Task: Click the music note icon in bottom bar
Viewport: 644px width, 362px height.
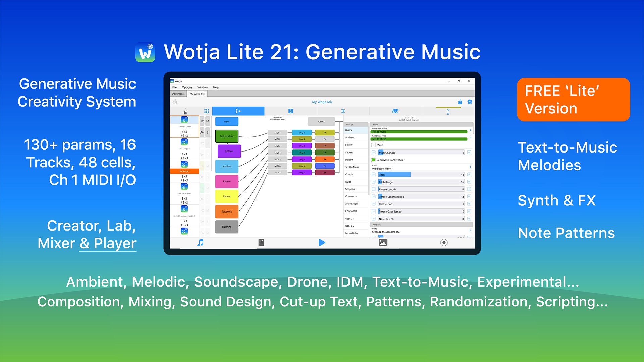Action: pos(200,243)
